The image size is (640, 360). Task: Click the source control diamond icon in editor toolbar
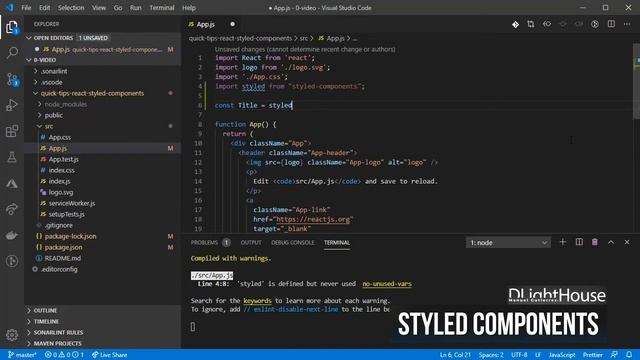(x=515, y=24)
